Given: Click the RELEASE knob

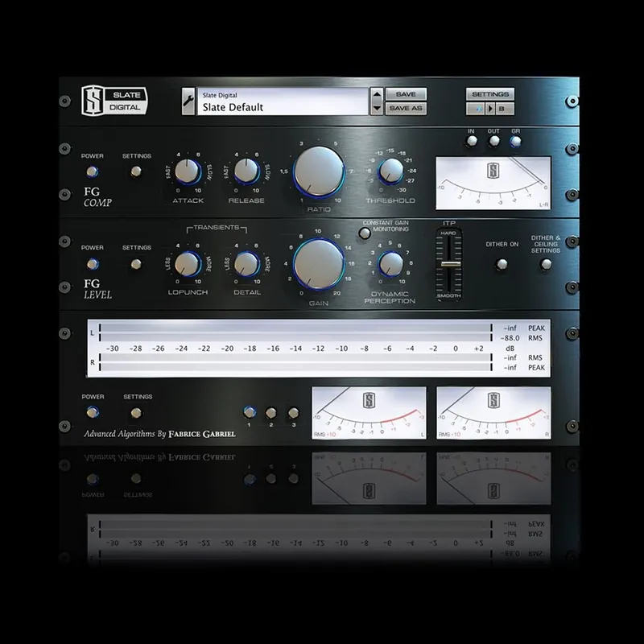Looking at the screenshot, I should pos(246,171).
